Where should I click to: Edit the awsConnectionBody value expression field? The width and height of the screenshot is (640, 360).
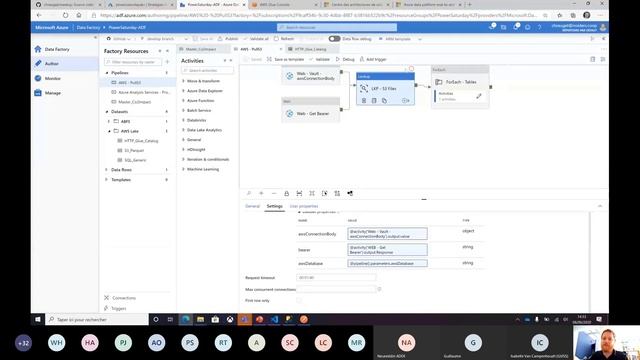[387, 233]
